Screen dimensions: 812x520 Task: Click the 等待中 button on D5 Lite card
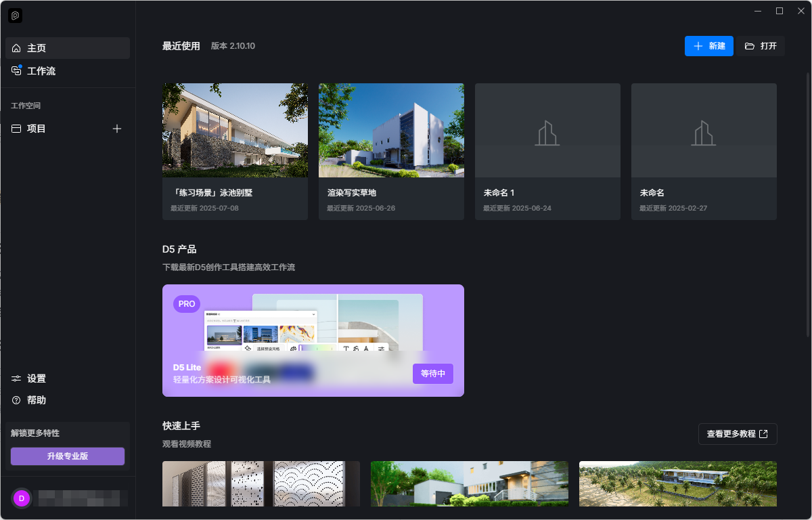pos(433,374)
